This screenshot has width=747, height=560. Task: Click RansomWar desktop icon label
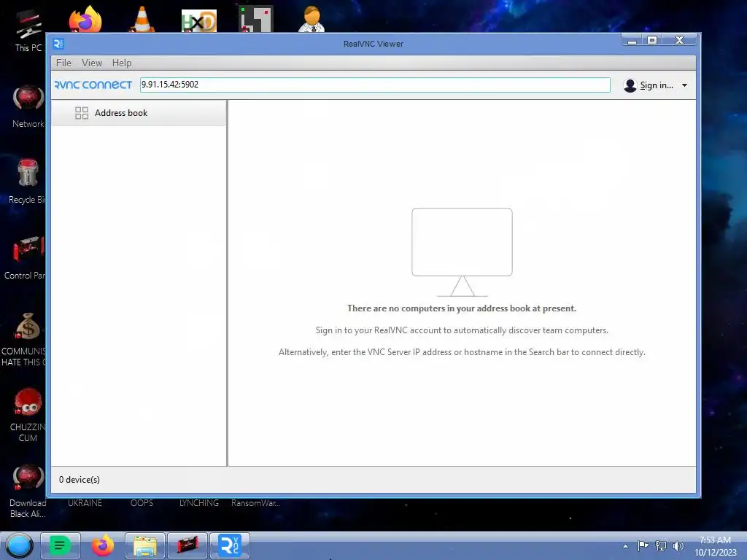click(x=256, y=503)
